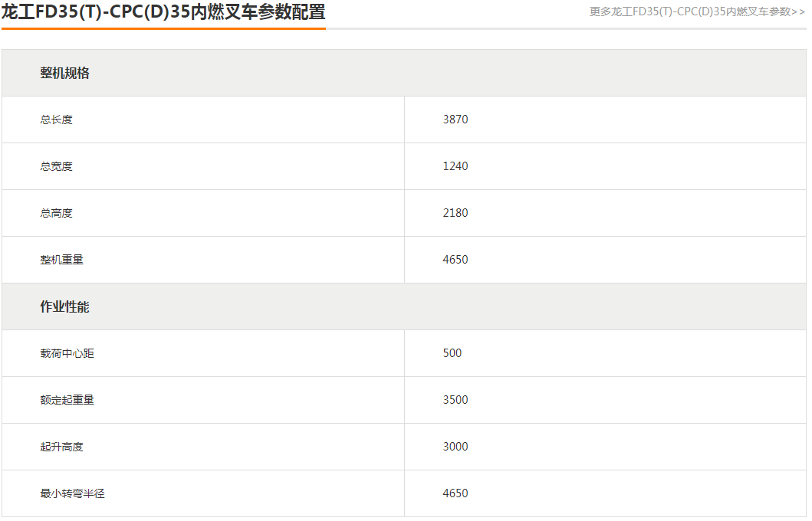Click the 作业性能 section header
The width and height of the screenshot is (812, 521).
pyautogui.click(x=65, y=306)
